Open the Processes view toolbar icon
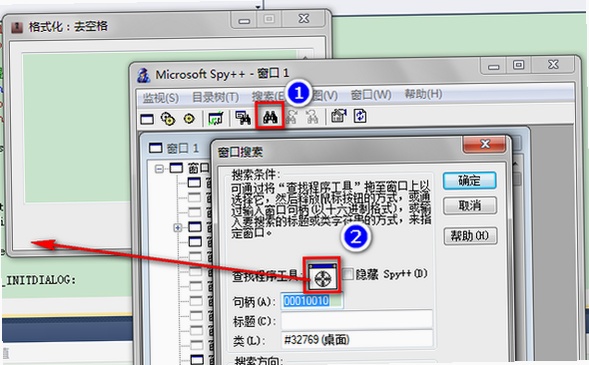This screenshot has height=365, width=589. click(168, 119)
